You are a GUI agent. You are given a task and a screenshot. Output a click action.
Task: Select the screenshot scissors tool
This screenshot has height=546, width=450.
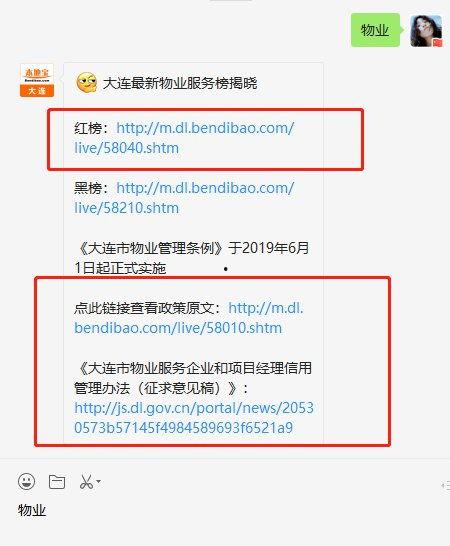coord(86,482)
